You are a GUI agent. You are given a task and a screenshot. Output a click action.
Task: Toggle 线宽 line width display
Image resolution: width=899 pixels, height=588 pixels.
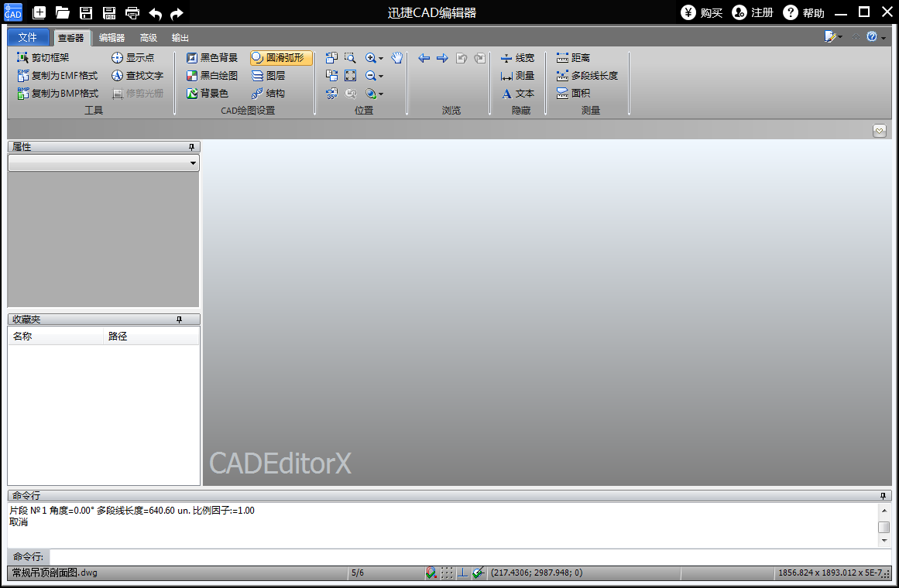point(518,58)
